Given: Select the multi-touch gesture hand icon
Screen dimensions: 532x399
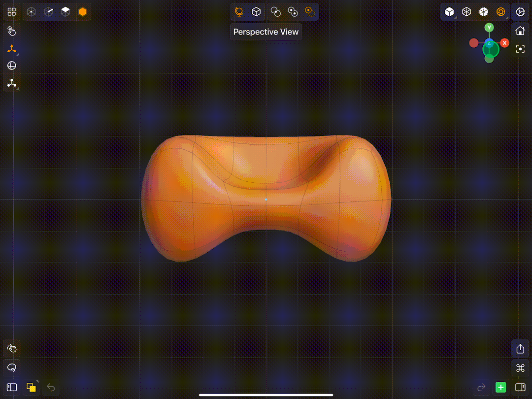Looking at the screenshot, I should pyautogui.click(x=11, y=348).
